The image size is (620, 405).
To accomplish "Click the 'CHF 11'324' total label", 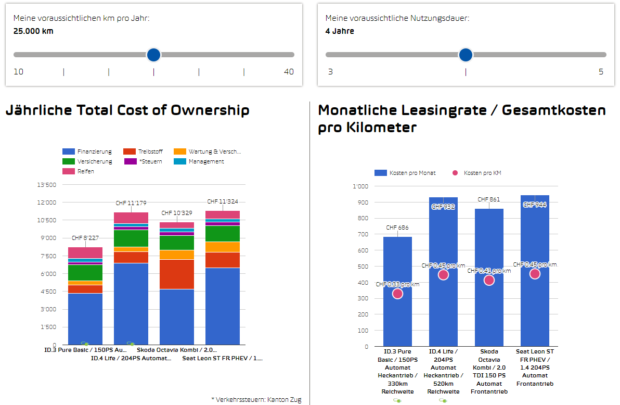I will point(223,201).
